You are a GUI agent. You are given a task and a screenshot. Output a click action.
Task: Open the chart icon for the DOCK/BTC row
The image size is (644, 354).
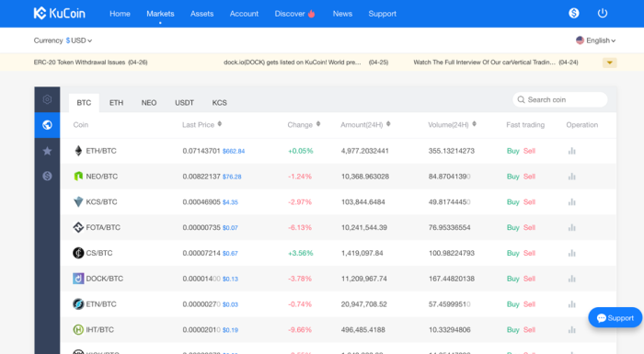pos(571,279)
